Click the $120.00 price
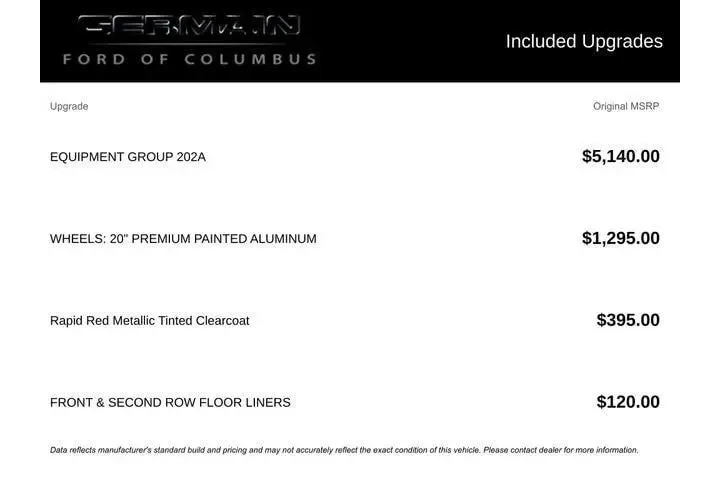 pyautogui.click(x=628, y=402)
